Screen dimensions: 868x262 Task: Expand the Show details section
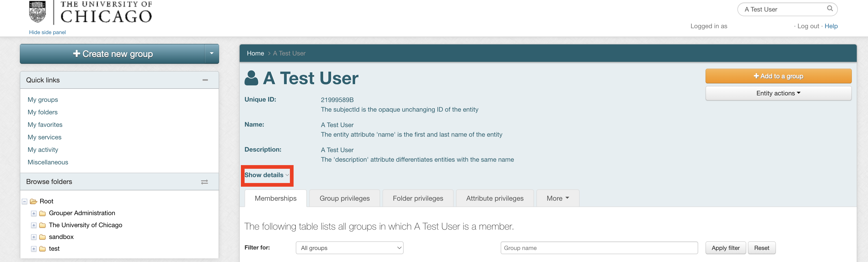[267, 175]
